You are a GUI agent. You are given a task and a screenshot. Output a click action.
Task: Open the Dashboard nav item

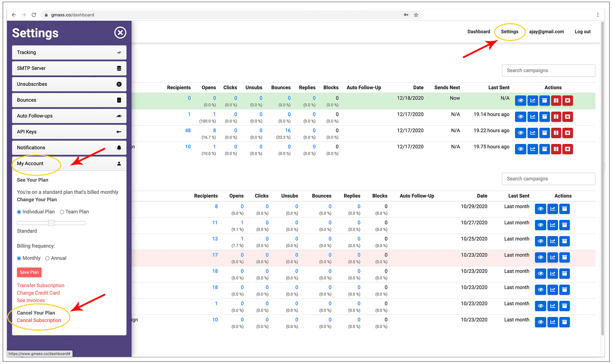click(x=478, y=32)
